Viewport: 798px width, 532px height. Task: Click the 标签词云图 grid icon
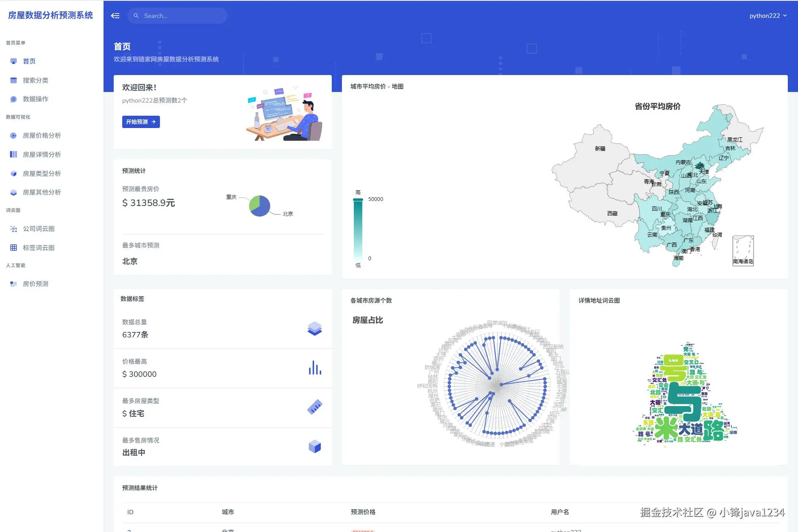pyautogui.click(x=14, y=248)
